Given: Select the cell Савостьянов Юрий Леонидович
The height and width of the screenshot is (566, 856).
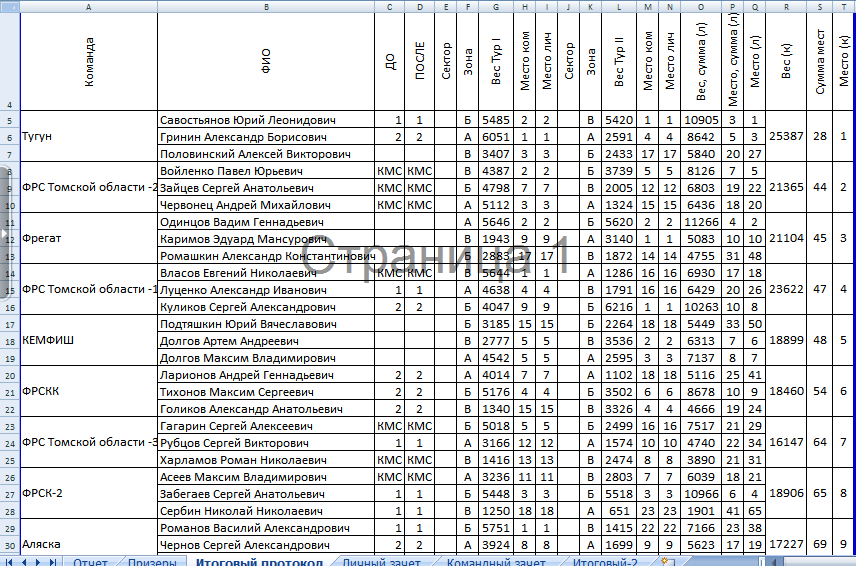Looking at the screenshot, I should (266, 120).
